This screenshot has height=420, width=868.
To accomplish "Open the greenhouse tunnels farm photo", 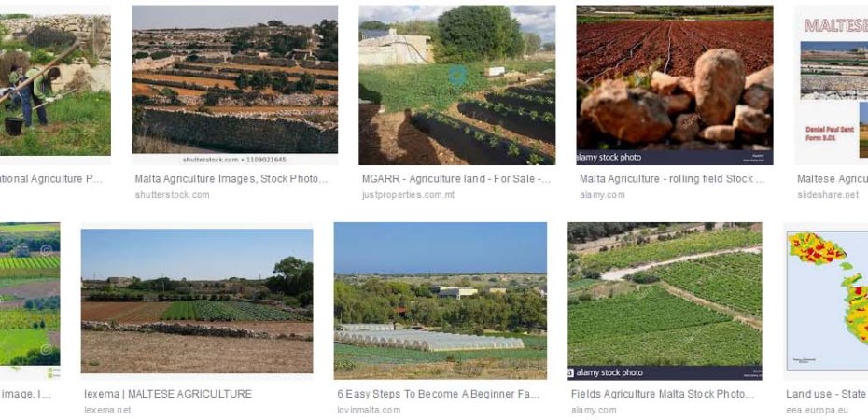I will (441, 301).
